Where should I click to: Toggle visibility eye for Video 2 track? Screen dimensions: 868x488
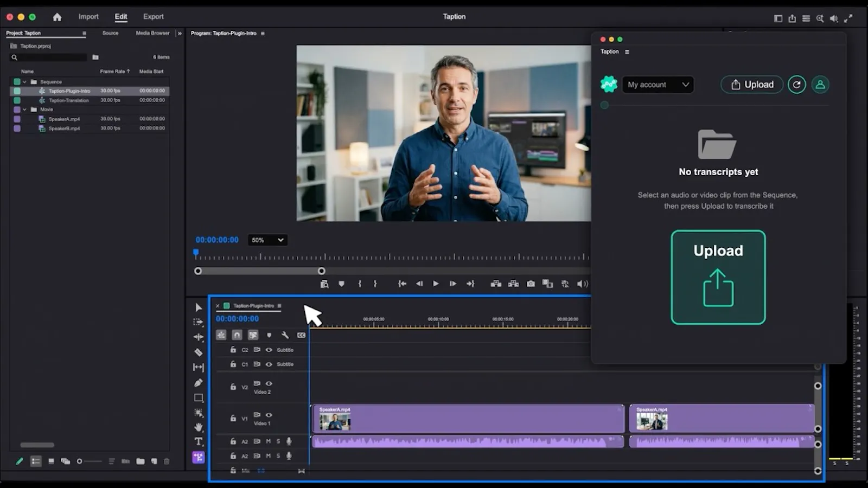pyautogui.click(x=269, y=383)
